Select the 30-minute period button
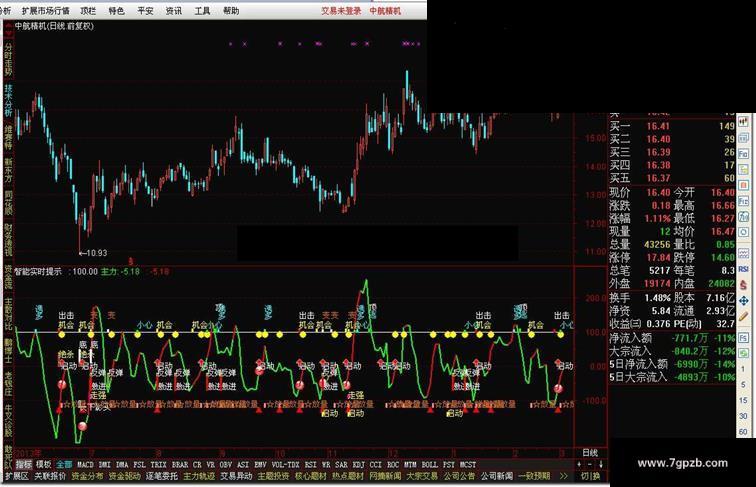 pos(743,416)
